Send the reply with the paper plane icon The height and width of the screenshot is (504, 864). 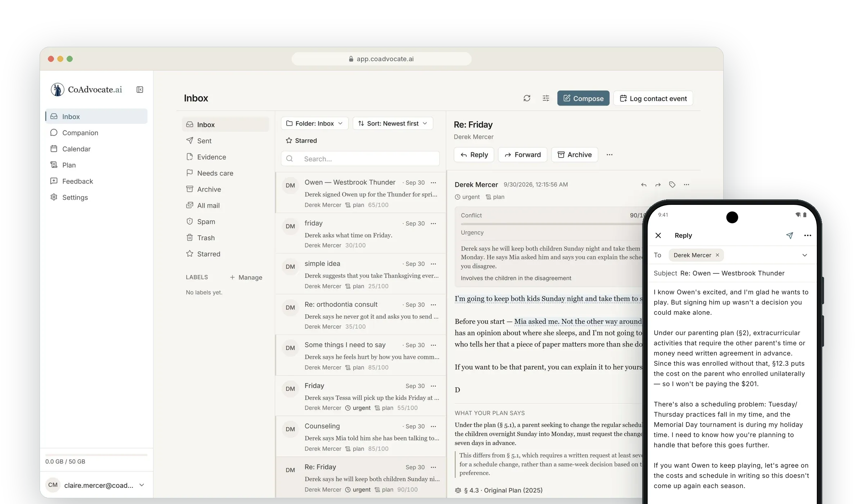point(789,235)
